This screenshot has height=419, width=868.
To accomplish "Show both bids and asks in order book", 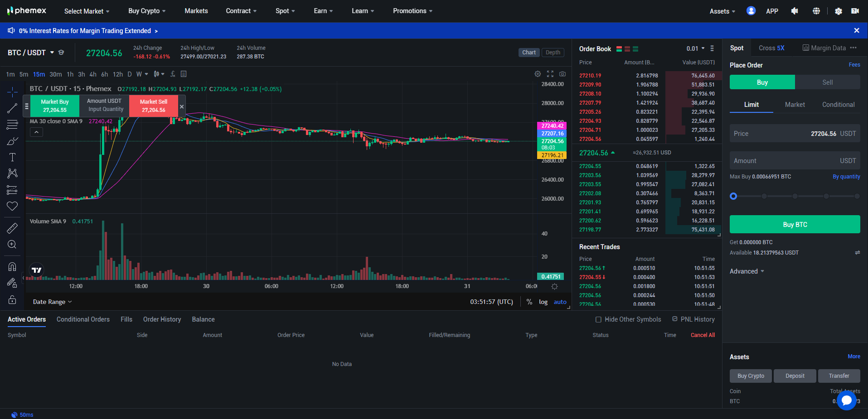I will click(x=619, y=49).
